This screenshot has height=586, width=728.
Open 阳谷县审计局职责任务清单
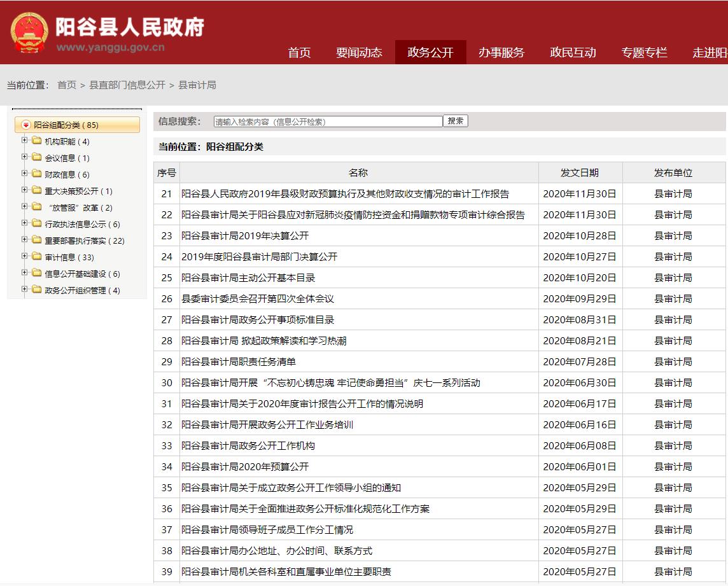click(x=238, y=362)
